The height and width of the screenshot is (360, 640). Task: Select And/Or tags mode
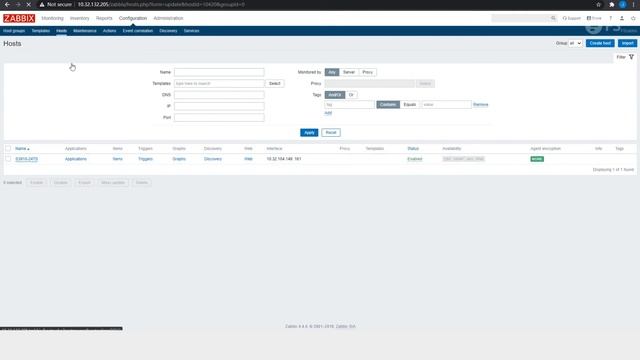click(335, 95)
